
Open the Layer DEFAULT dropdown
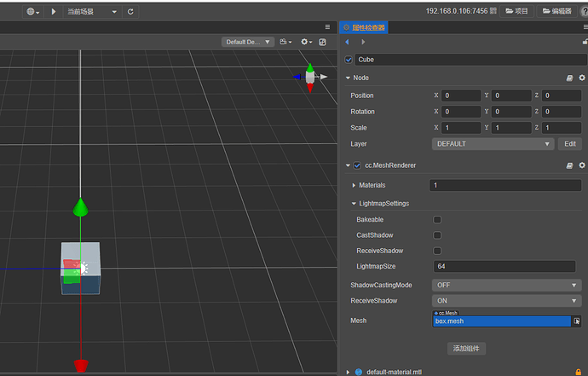pyautogui.click(x=493, y=144)
